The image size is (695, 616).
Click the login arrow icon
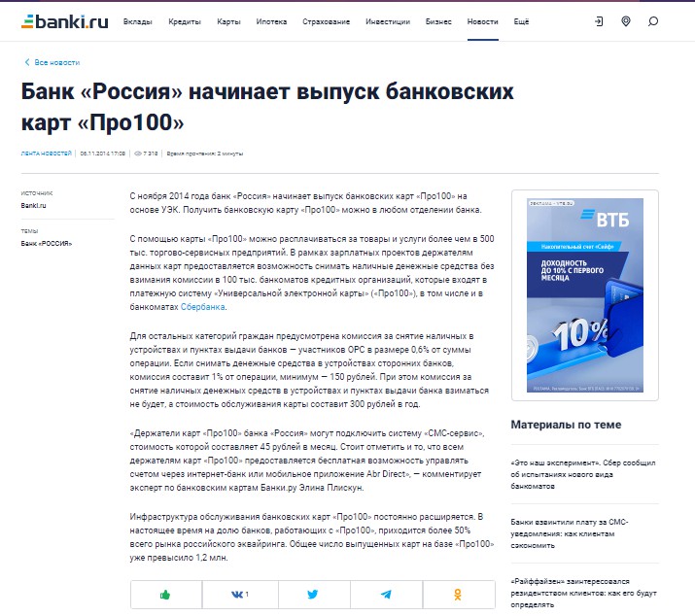599,21
